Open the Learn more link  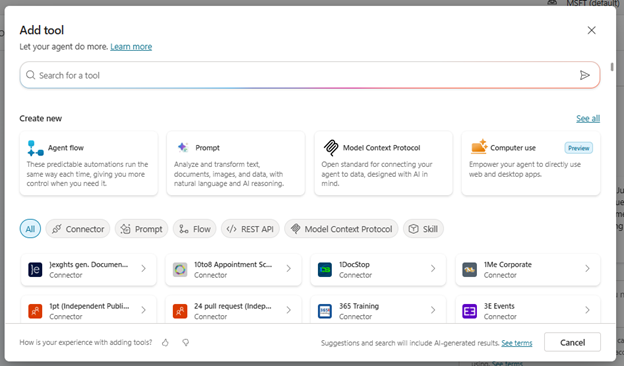[x=131, y=47]
